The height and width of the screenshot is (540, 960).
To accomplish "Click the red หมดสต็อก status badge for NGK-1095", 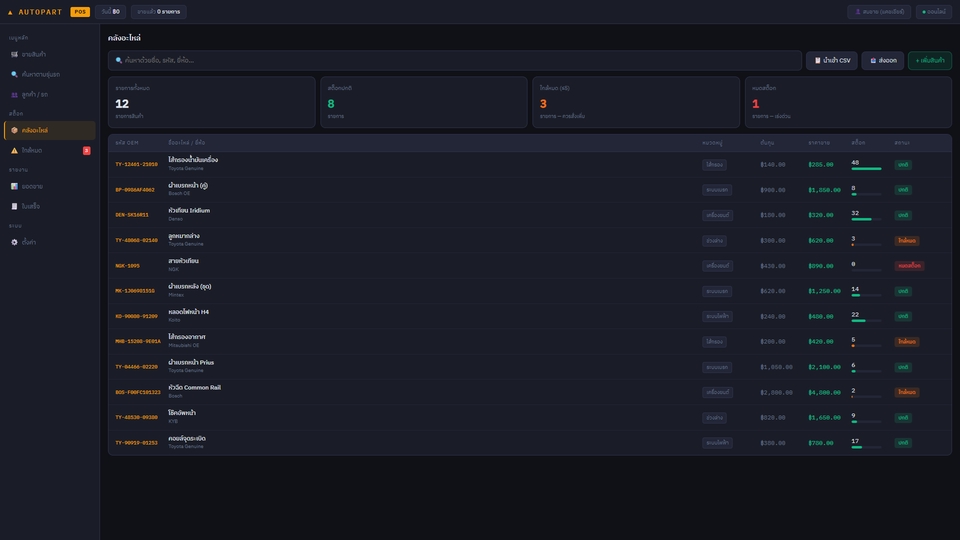I will [909, 266].
